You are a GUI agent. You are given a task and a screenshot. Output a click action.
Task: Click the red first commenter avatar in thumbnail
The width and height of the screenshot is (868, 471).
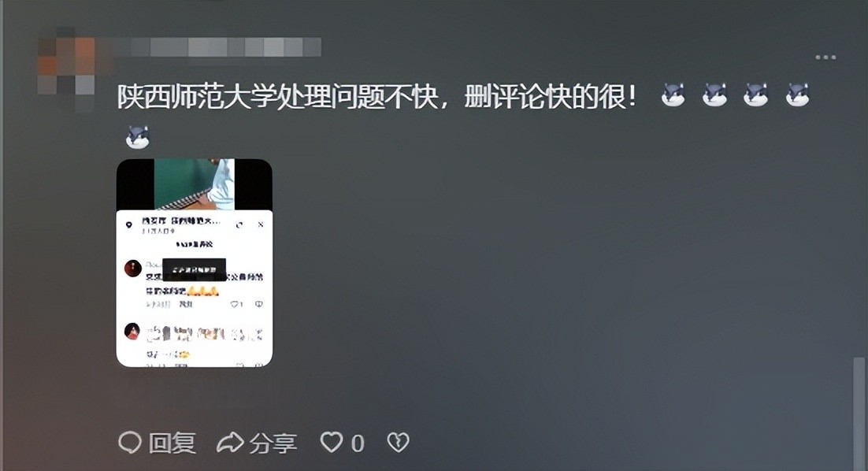click(133, 269)
